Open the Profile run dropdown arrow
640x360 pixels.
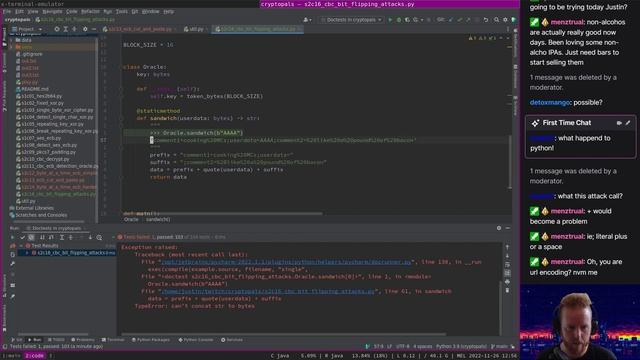coord(422,20)
